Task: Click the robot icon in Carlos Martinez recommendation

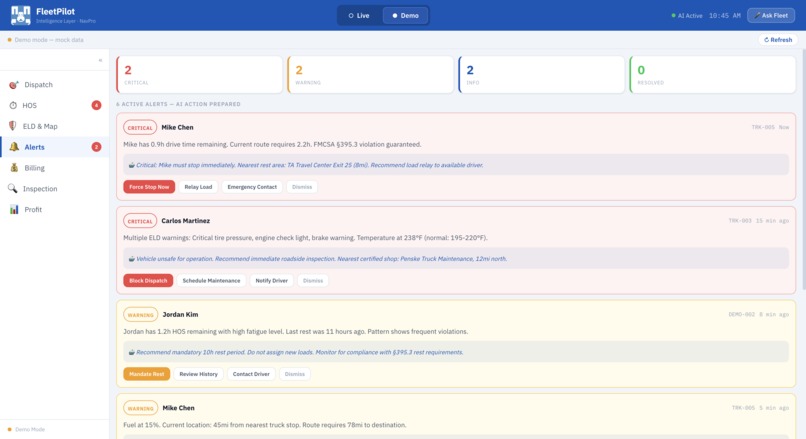Action: point(132,259)
